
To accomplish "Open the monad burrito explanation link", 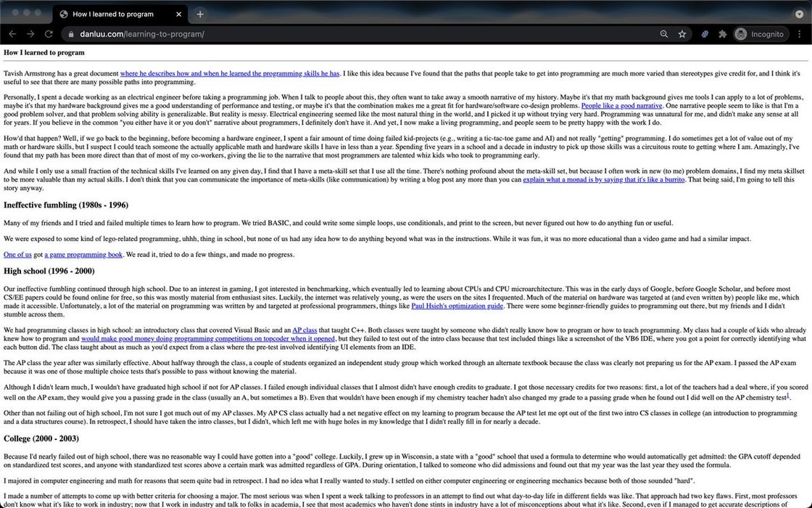I will [603, 179].
